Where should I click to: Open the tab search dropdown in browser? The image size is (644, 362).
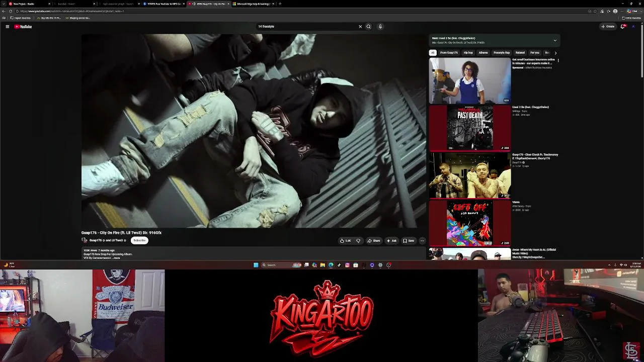pos(3,4)
